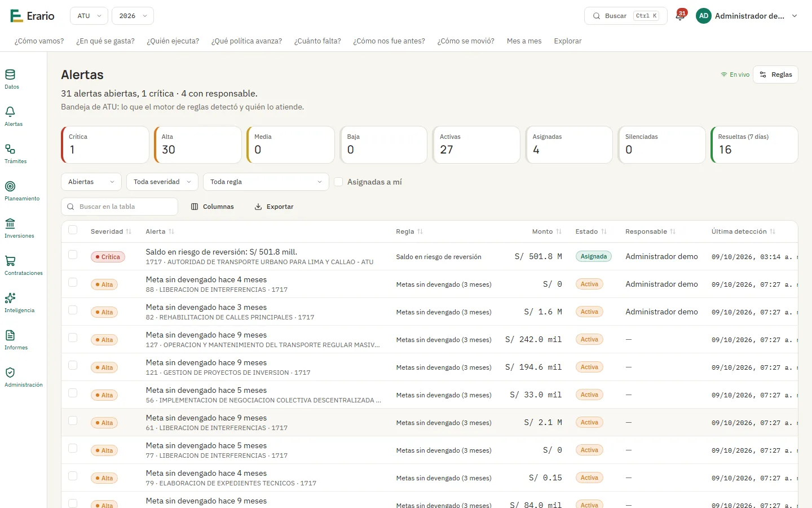Open the ATU entity dropdown
This screenshot has height=508, width=812.
click(89, 16)
